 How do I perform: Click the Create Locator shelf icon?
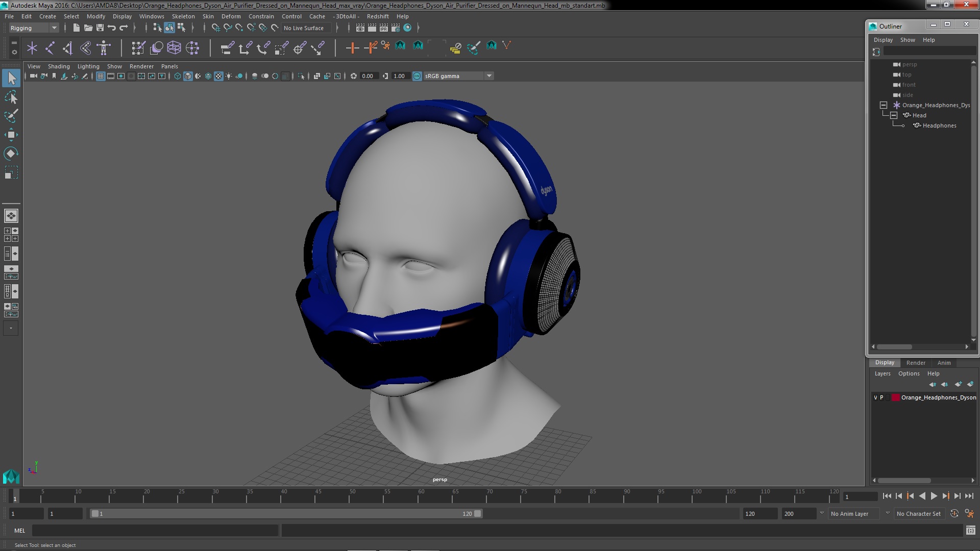pyautogui.click(x=32, y=48)
